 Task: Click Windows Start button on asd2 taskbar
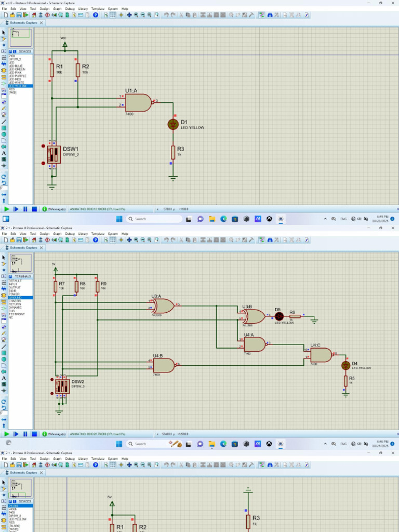coord(119,219)
